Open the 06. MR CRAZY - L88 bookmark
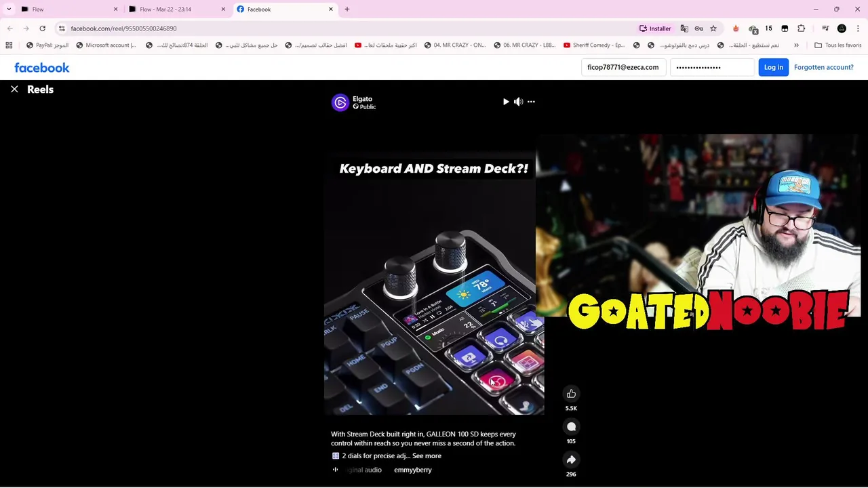 tap(525, 45)
